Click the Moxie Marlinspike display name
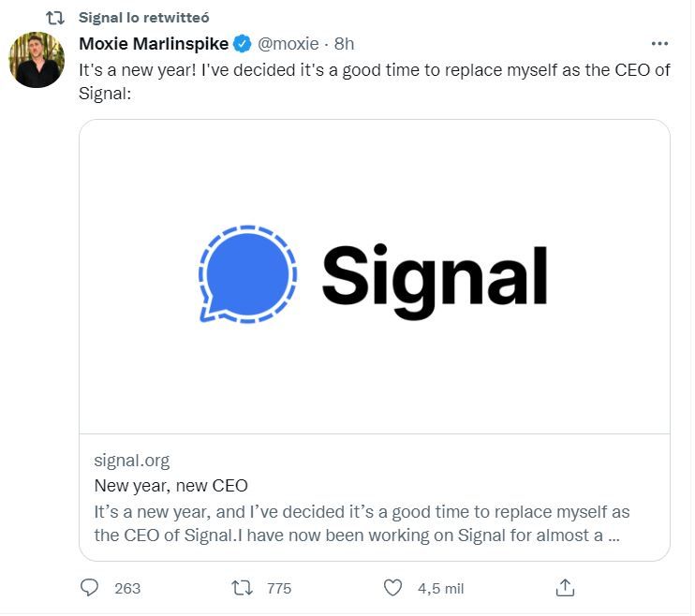The width and height of the screenshot is (695, 616). (x=154, y=43)
